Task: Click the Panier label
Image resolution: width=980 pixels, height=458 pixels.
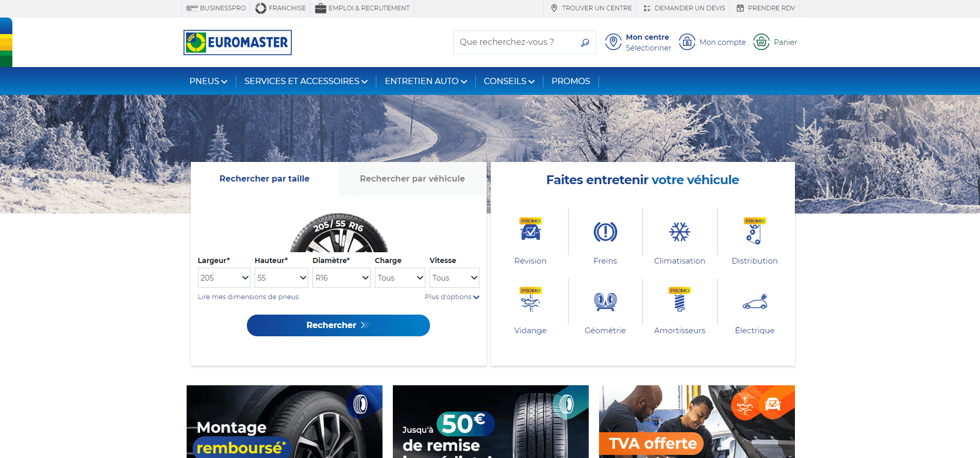Action: 786,42
